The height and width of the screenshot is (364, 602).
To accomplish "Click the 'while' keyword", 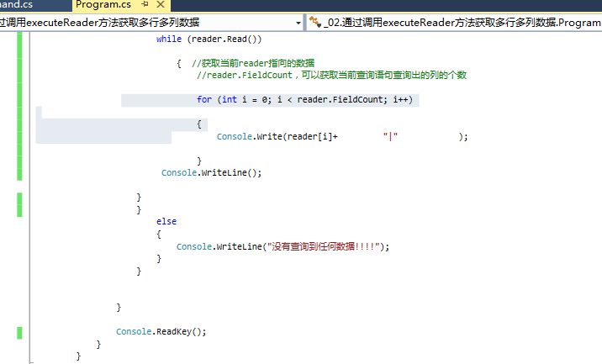I will [168, 40].
